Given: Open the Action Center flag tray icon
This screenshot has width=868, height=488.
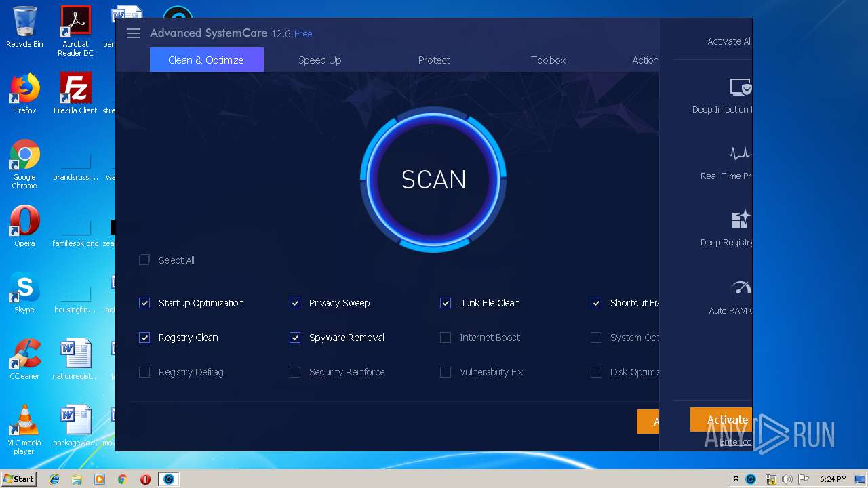Looking at the screenshot, I should [804, 479].
